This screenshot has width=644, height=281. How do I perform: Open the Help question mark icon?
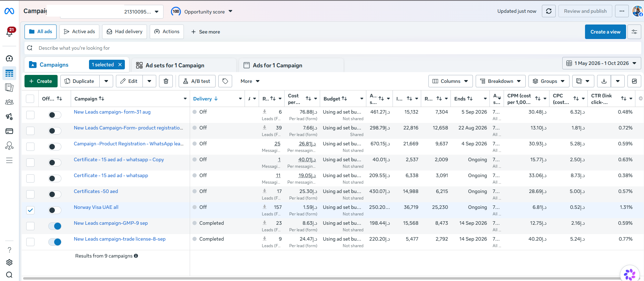coord(9,250)
